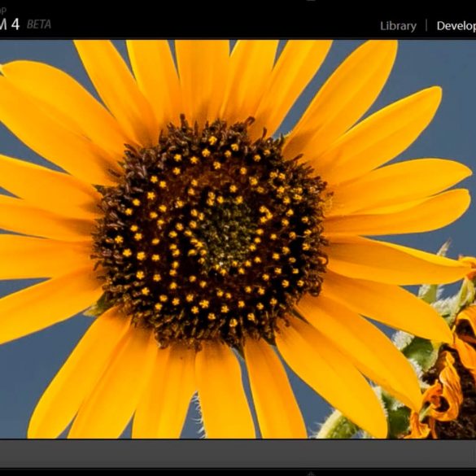The width and height of the screenshot is (476, 476).
Task: Click the BETA label in header
Action: pos(39,24)
